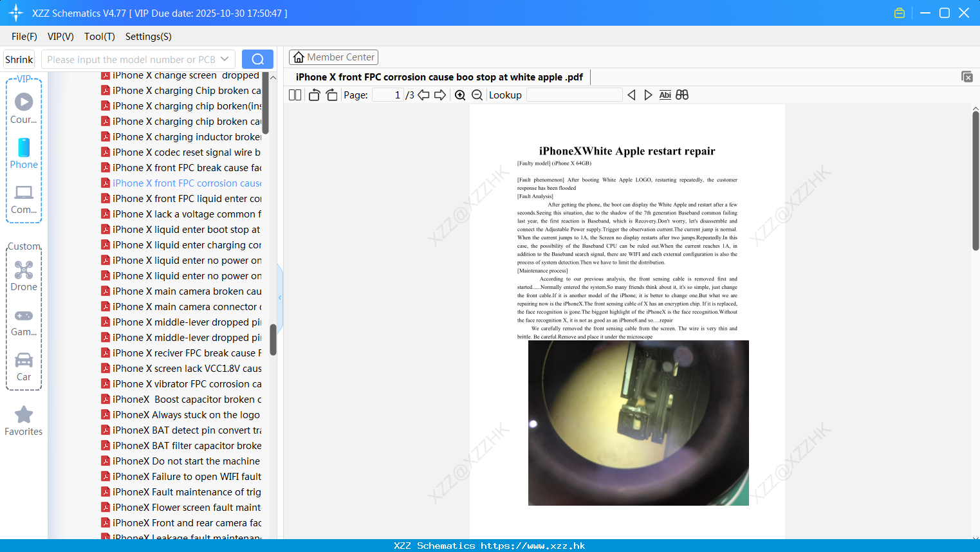Screen dimensions: 980x552
Task: Open Courses from VIP sidebar
Action: (x=24, y=108)
